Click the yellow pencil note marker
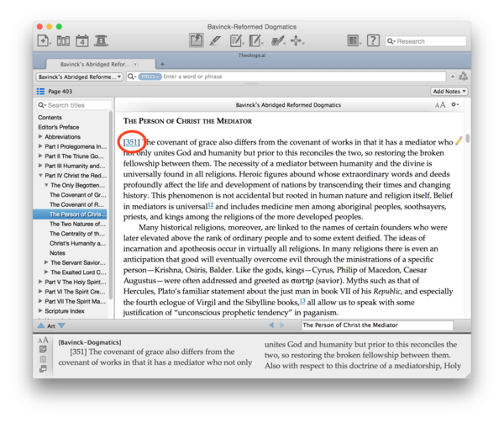 pos(459,141)
